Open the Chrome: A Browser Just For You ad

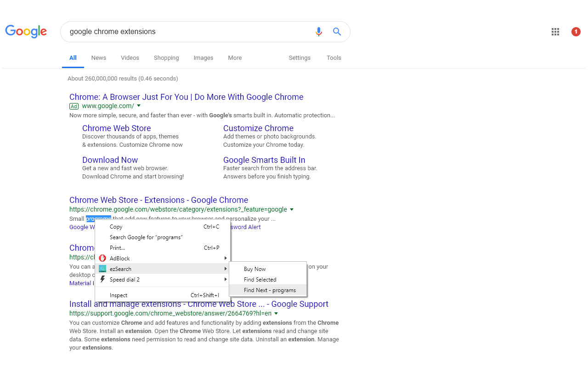click(x=187, y=97)
